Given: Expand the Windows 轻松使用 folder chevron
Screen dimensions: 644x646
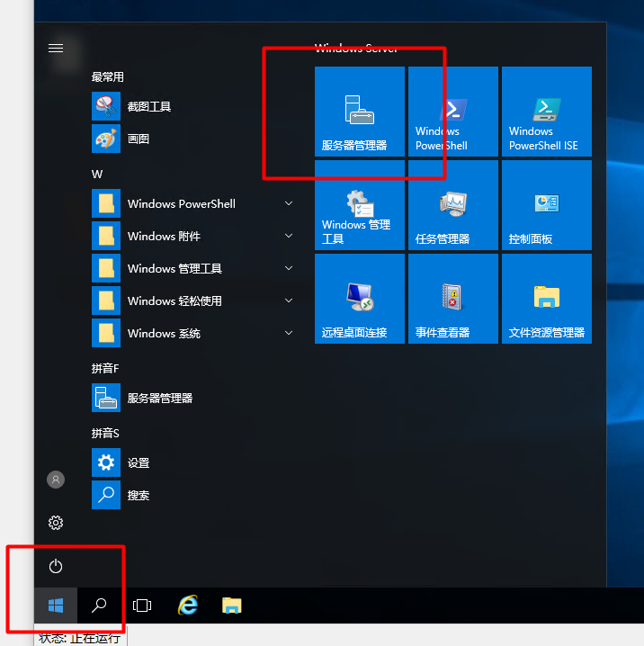Looking at the screenshot, I should point(289,301).
